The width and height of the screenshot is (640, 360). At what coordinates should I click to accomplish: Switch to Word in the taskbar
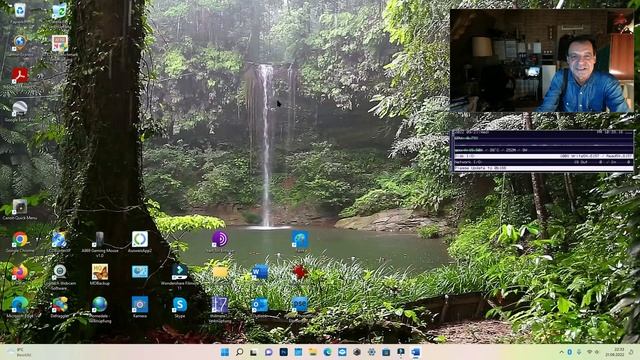416,352
